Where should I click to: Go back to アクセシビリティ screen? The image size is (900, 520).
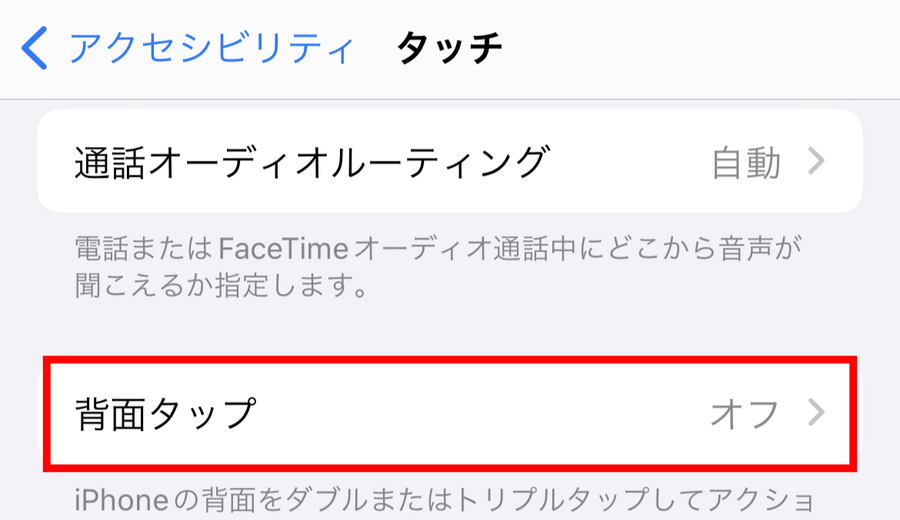click(x=210, y=48)
